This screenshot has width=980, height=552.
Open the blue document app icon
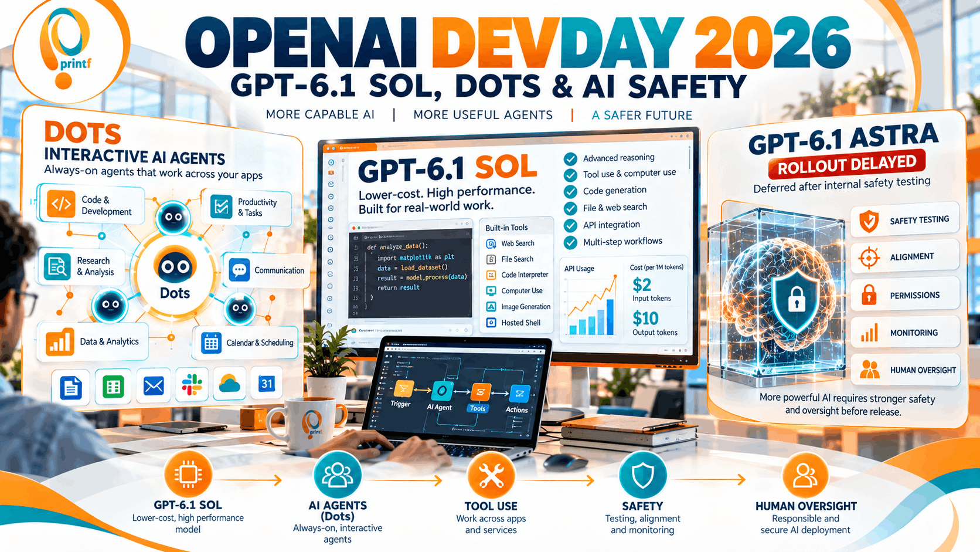click(71, 387)
